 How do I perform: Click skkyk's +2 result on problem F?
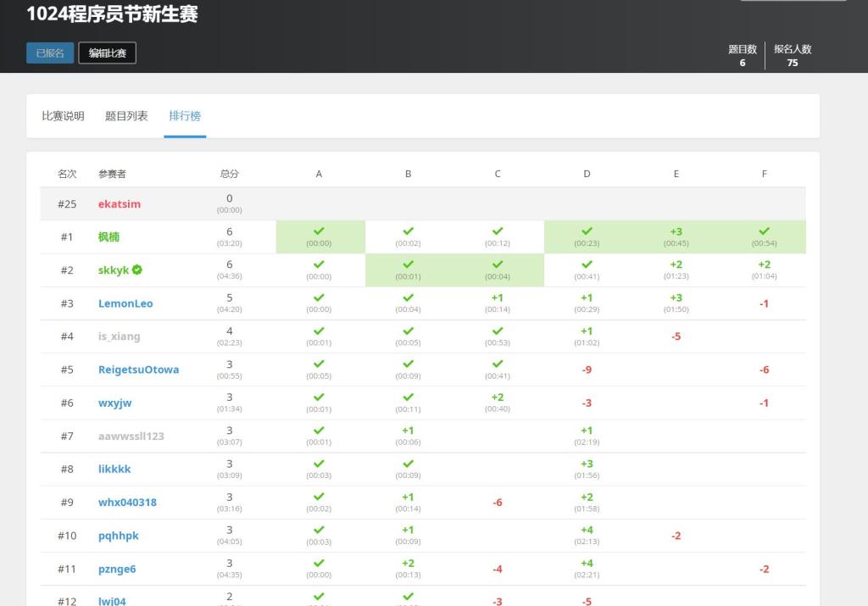765,264
